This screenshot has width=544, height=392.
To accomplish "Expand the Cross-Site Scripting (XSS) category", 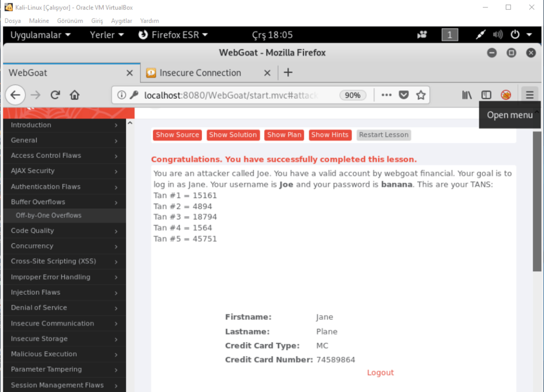I will 63,261.
